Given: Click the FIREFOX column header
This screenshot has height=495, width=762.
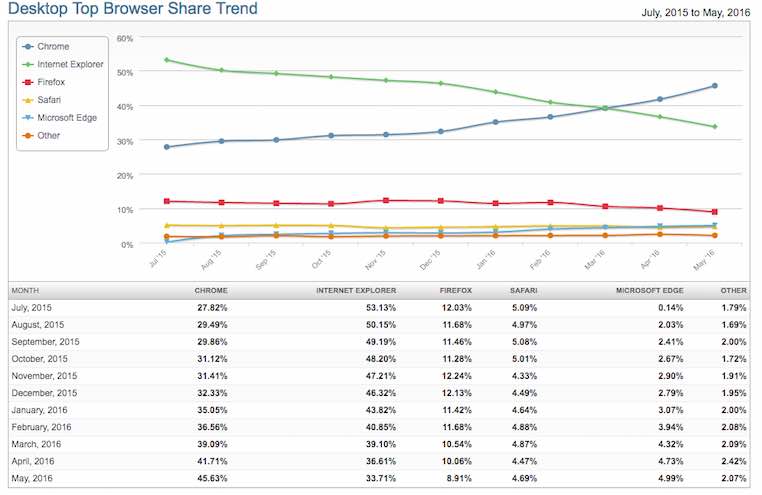Looking at the screenshot, I should [455, 291].
